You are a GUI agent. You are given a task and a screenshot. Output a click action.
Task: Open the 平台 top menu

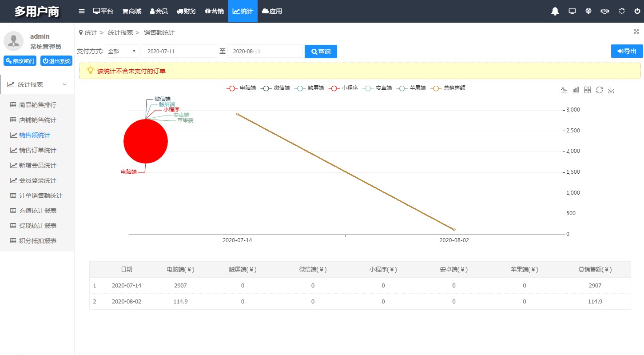click(x=103, y=11)
